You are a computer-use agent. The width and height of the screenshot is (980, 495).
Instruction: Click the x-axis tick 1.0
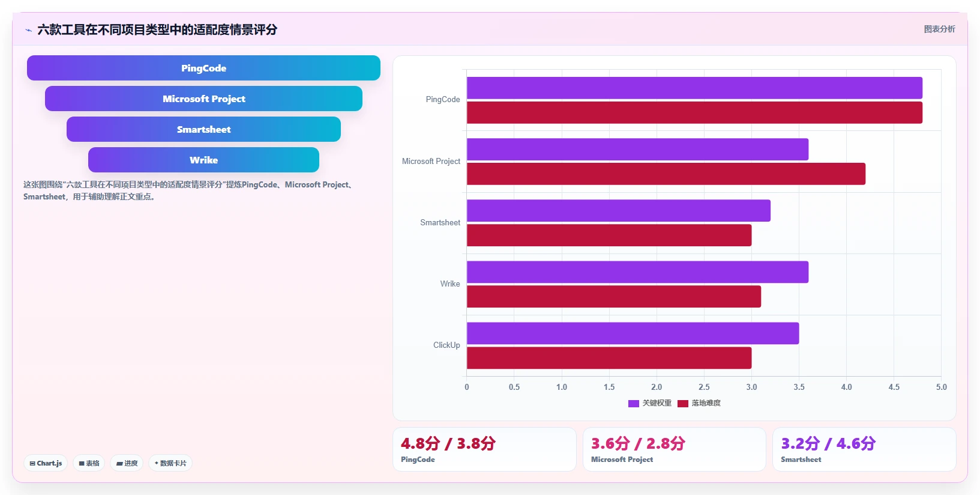click(x=562, y=387)
